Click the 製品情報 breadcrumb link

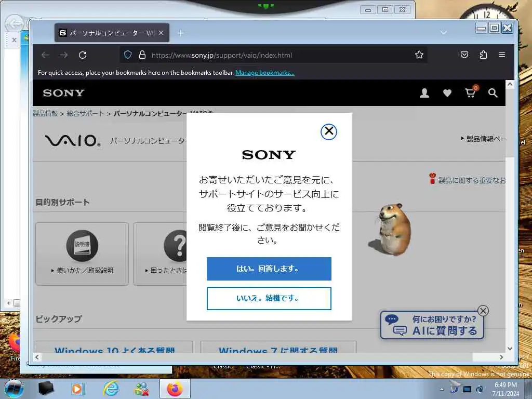[45, 113]
